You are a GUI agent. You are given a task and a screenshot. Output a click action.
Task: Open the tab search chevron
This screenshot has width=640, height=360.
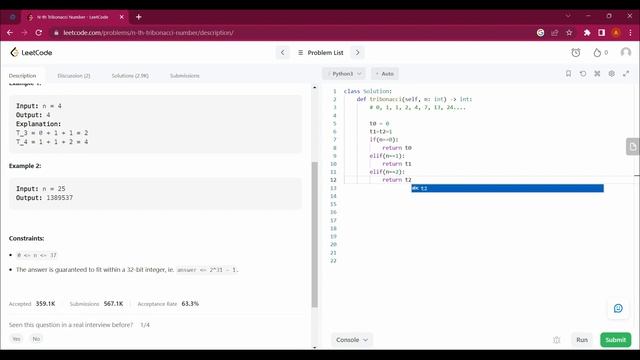tap(568, 16)
